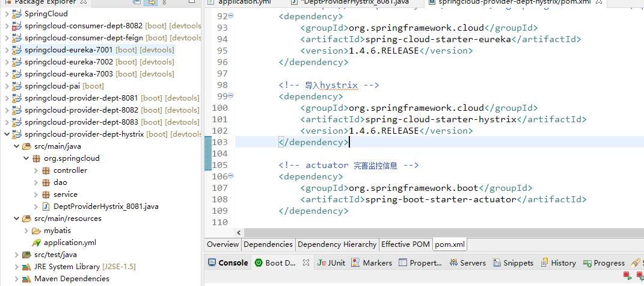
Task: Click src/test/java folder icon
Action: tap(26, 255)
